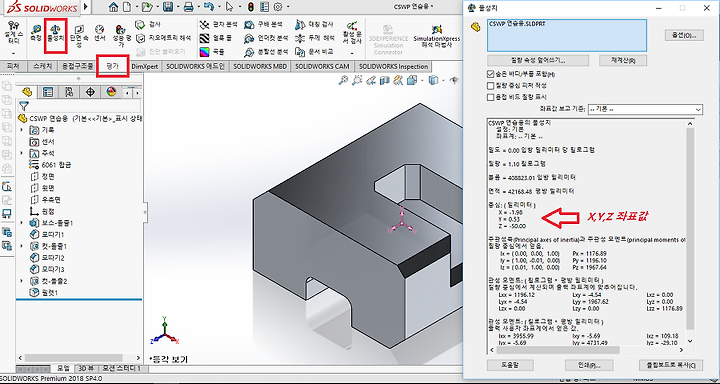Enable 질량 중심 피처 작성 checkbox
This screenshot has height=384, width=720.
coord(490,85)
